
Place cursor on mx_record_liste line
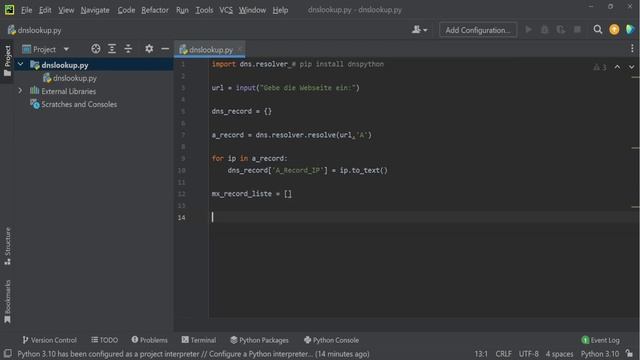251,194
